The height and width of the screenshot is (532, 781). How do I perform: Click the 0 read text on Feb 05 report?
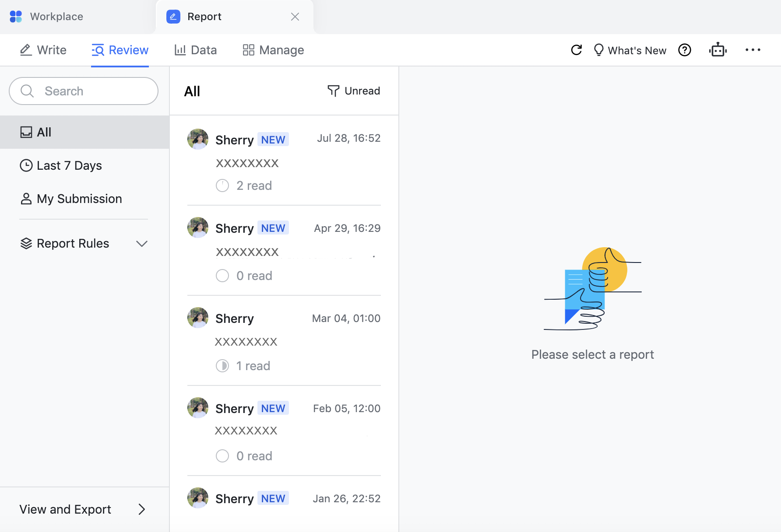tap(254, 456)
